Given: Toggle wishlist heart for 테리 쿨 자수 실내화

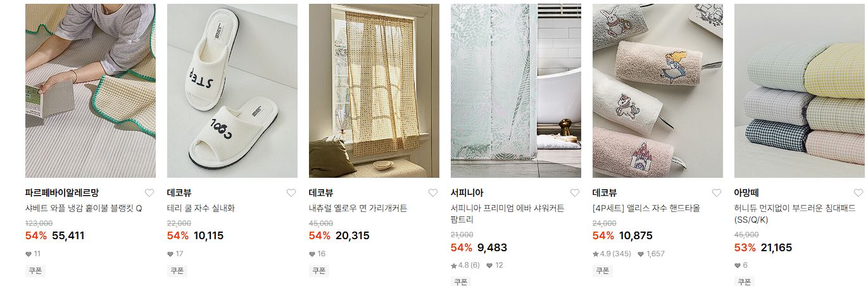Looking at the screenshot, I should click(291, 193).
